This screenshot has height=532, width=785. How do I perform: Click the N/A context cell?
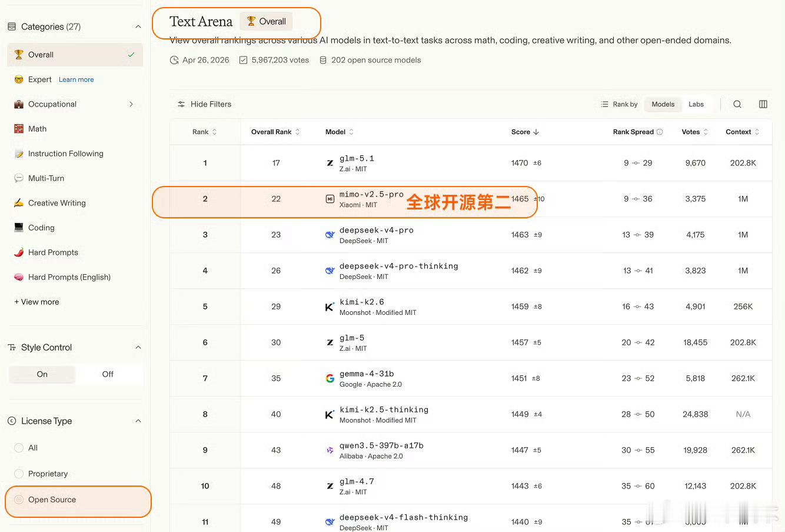[743, 414]
